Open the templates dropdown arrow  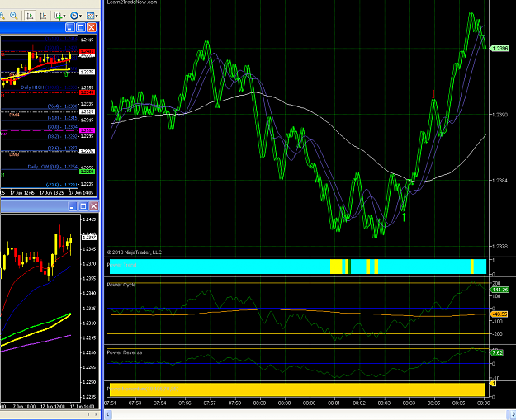(x=97, y=16)
